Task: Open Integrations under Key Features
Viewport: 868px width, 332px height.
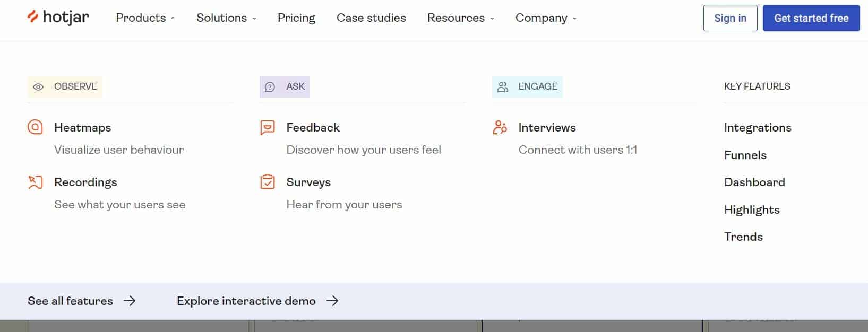Action: pos(758,128)
